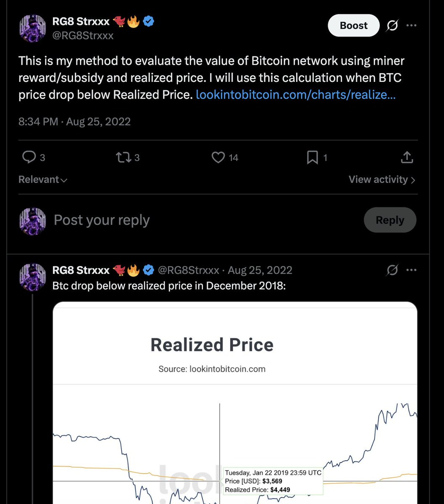The image size is (444, 504).
Task: Click the Boost button
Action: click(354, 26)
